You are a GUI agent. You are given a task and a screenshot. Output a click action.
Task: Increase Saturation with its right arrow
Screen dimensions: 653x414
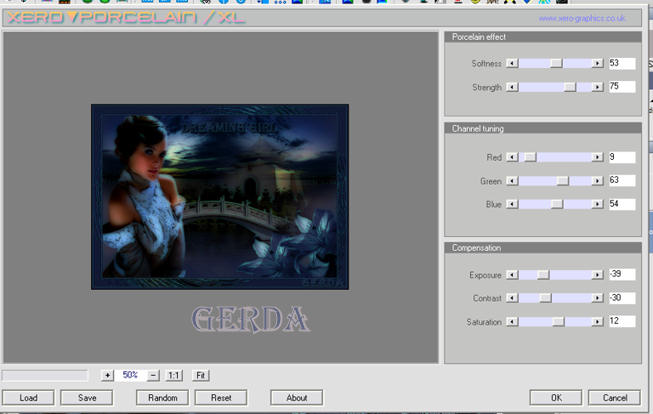598,322
